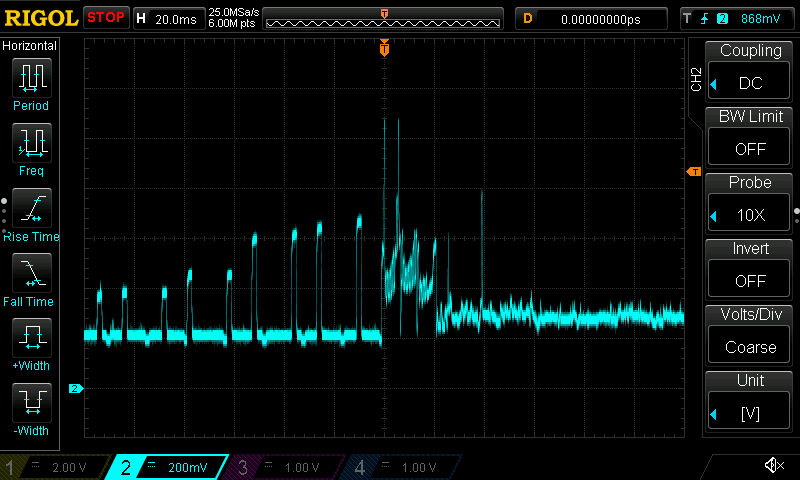Click the speaker mute icon
Viewport: 800px width, 480px height.
point(773,466)
